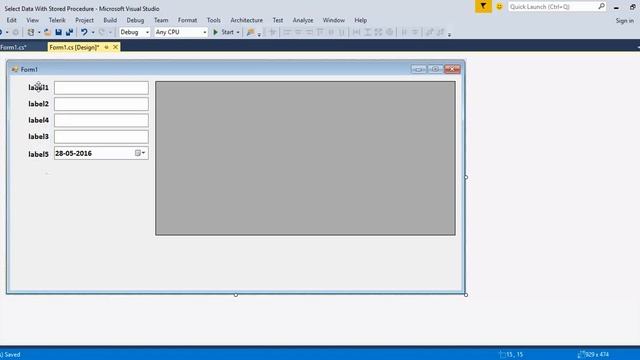Screen dimensions: 640x360
Task: Focus the Quick Launch search box
Action: [x=552, y=7]
